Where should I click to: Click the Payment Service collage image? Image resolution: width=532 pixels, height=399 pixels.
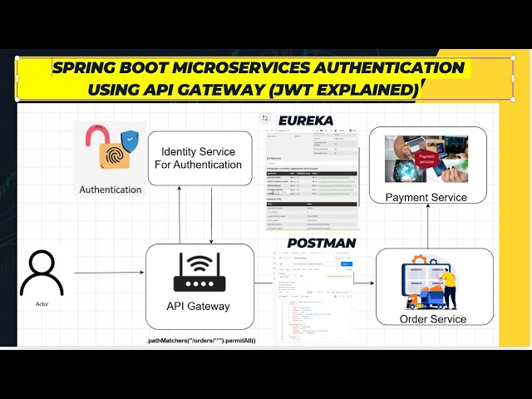[426, 159]
